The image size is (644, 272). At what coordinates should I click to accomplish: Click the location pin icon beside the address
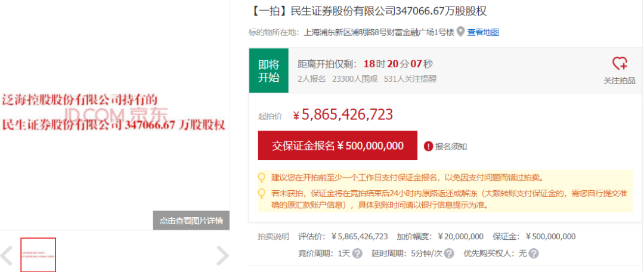(460, 32)
